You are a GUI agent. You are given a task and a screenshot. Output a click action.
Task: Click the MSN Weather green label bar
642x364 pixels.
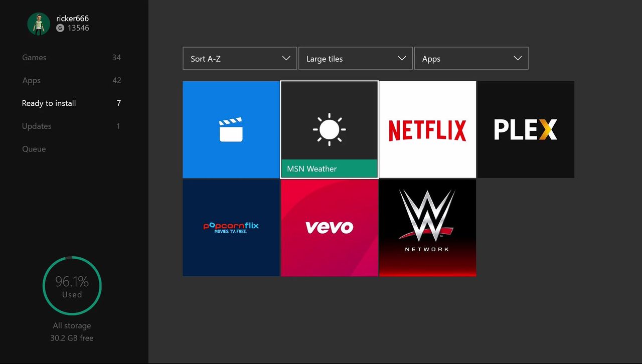pyautogui.click(x=329, y=168)
